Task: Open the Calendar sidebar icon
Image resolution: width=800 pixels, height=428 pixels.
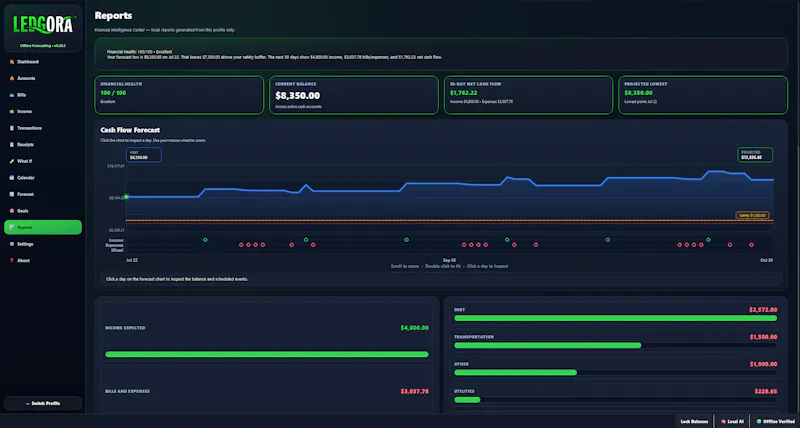Action: [x=12, y=178]
